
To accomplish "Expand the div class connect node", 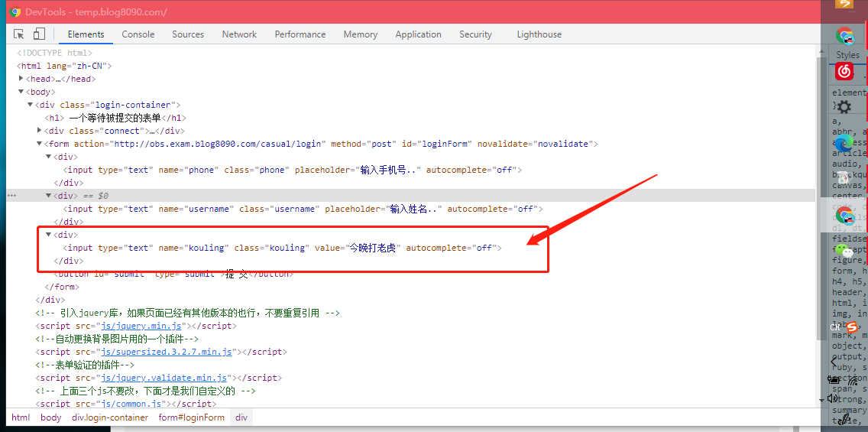I will pyautogui.click(x=39, y=131).
